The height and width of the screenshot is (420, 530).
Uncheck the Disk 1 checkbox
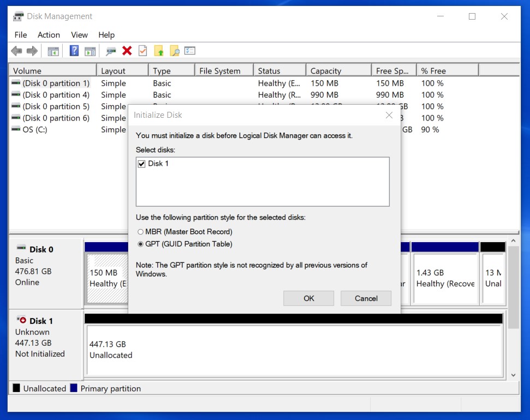point(142,164)
